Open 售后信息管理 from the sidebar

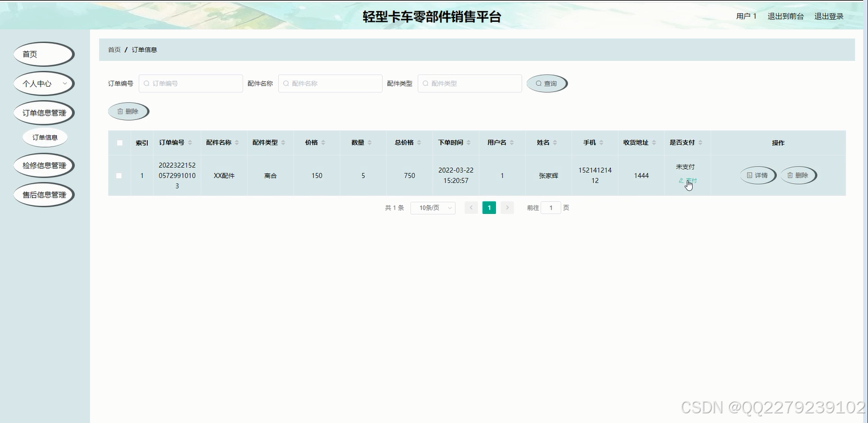[44, 194]
